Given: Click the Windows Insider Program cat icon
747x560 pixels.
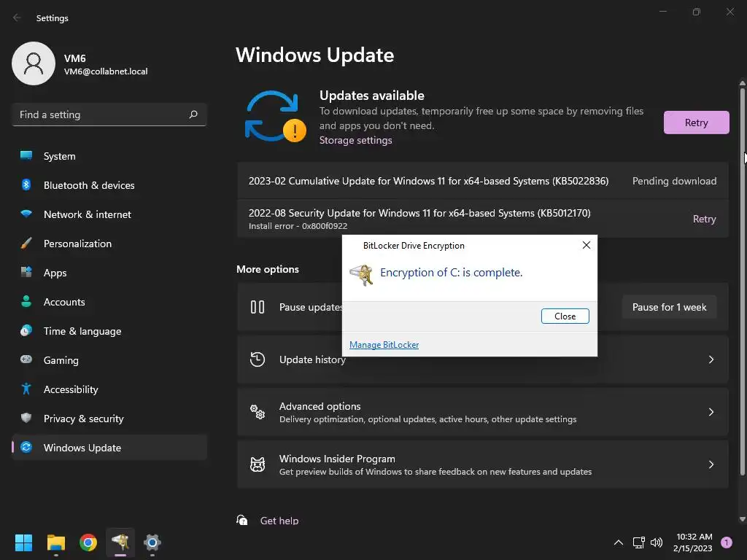Looking at the screenshot, I should click(x=258, y=464).
